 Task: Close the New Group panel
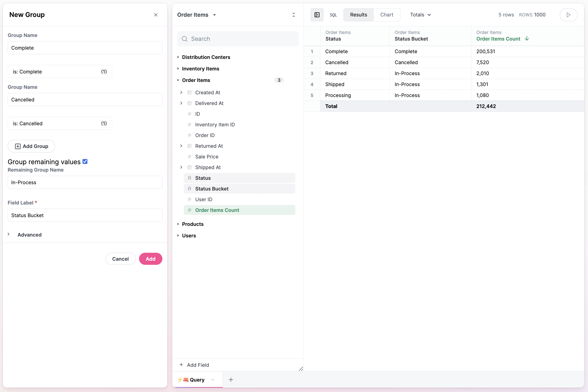[156, 15]
